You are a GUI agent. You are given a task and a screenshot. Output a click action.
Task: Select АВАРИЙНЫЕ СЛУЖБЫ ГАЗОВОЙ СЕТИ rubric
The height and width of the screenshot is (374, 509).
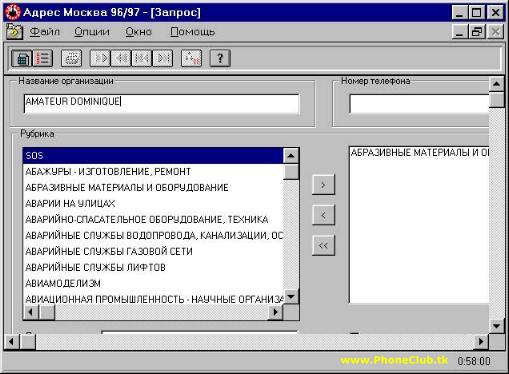[x=153, y=252]
